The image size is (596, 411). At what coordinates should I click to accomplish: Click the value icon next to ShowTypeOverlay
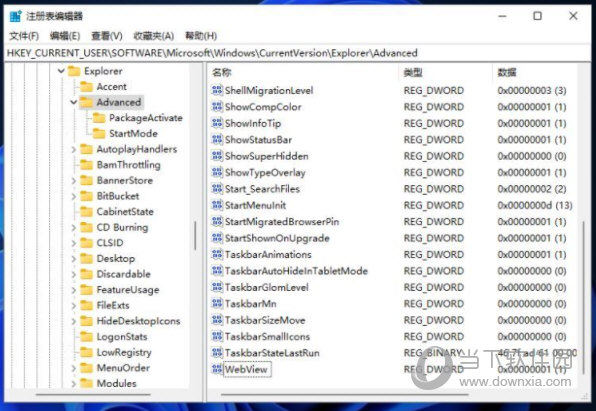pyautogui.click(x=217, y=172)
